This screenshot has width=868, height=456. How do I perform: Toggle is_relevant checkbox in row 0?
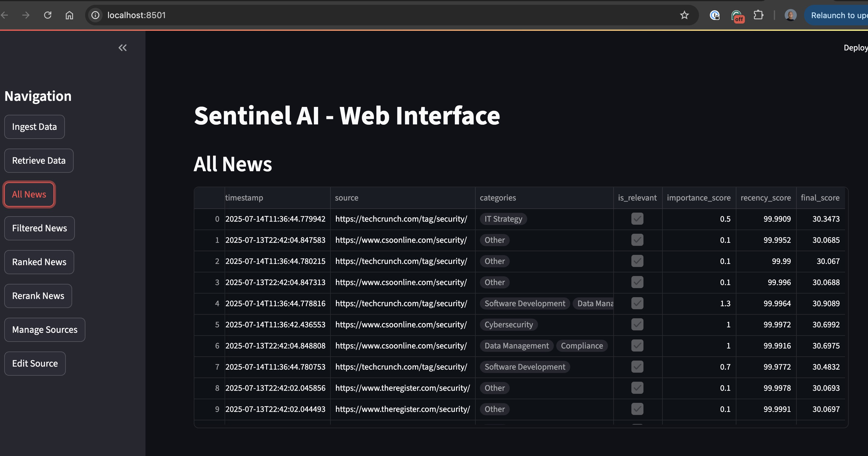[637, 219]
